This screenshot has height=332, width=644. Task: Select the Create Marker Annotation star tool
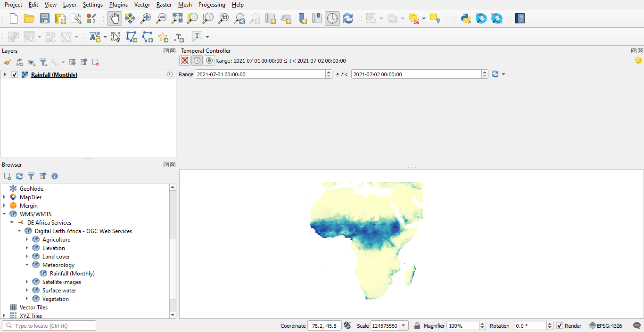pos(163,37)
